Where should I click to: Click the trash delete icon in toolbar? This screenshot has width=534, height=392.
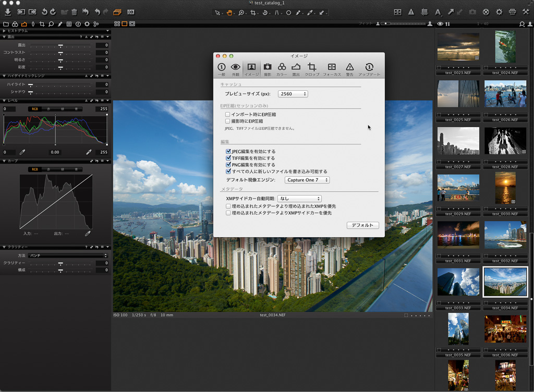[x=75, y=12]
